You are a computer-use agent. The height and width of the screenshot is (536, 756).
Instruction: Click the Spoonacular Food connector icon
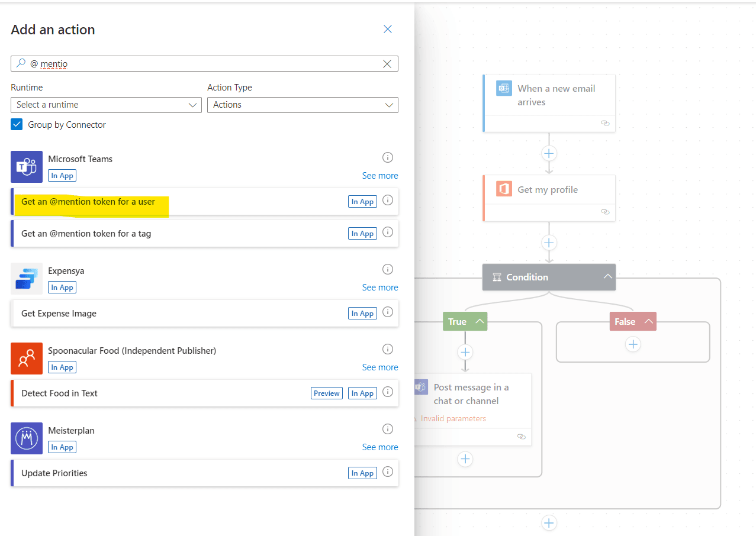coord(27,359)
